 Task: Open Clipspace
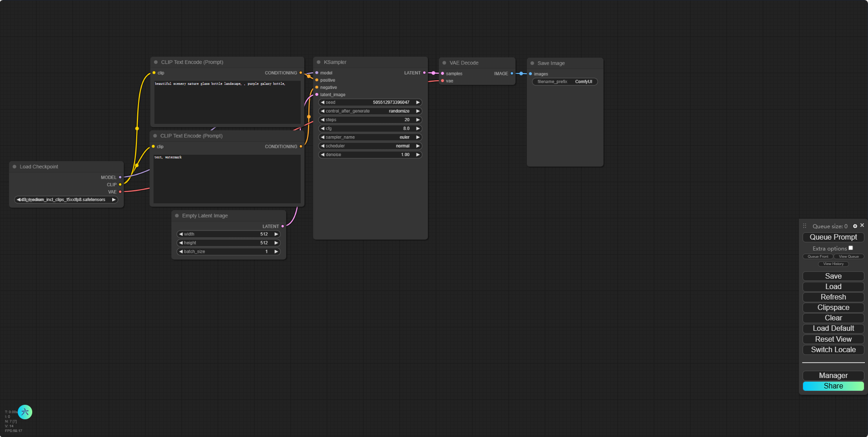click(x=833, y=308)
